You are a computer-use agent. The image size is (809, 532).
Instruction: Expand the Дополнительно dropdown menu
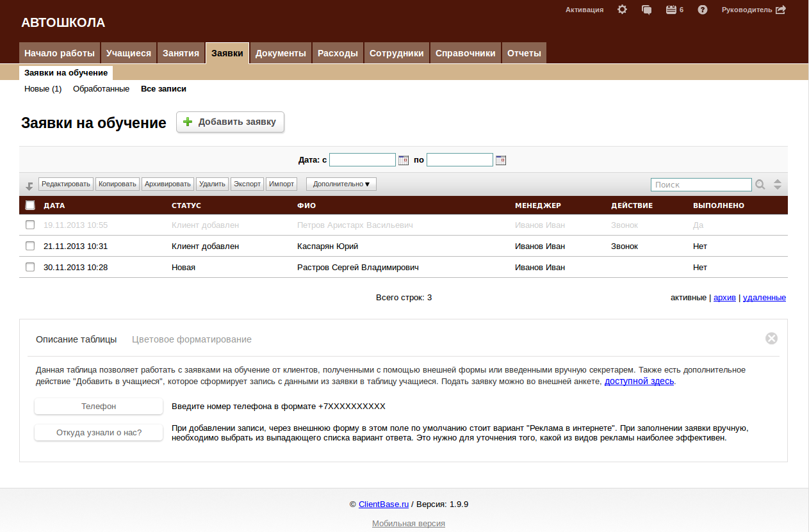341,184
